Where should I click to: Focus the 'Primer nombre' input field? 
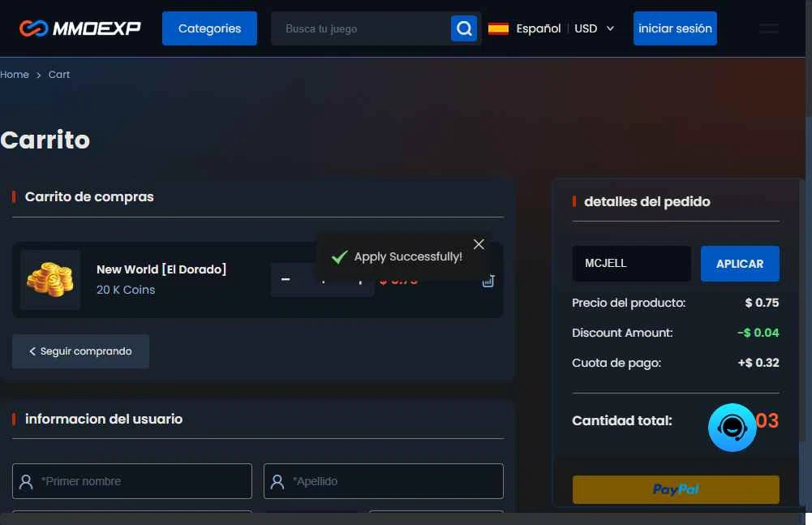click(x=132, y=481)
